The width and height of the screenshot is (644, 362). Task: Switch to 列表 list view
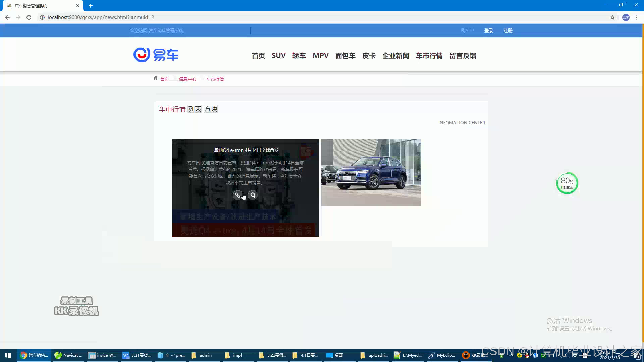195,109
